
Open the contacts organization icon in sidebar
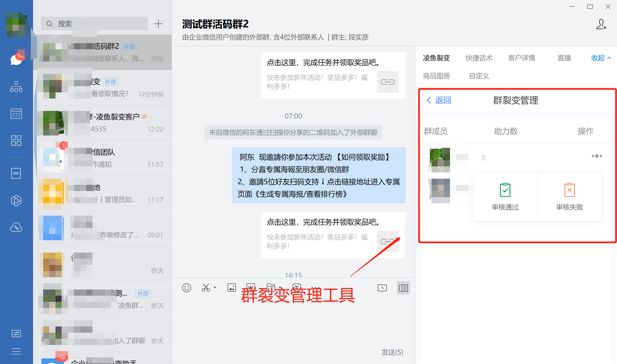pos(16,87)
